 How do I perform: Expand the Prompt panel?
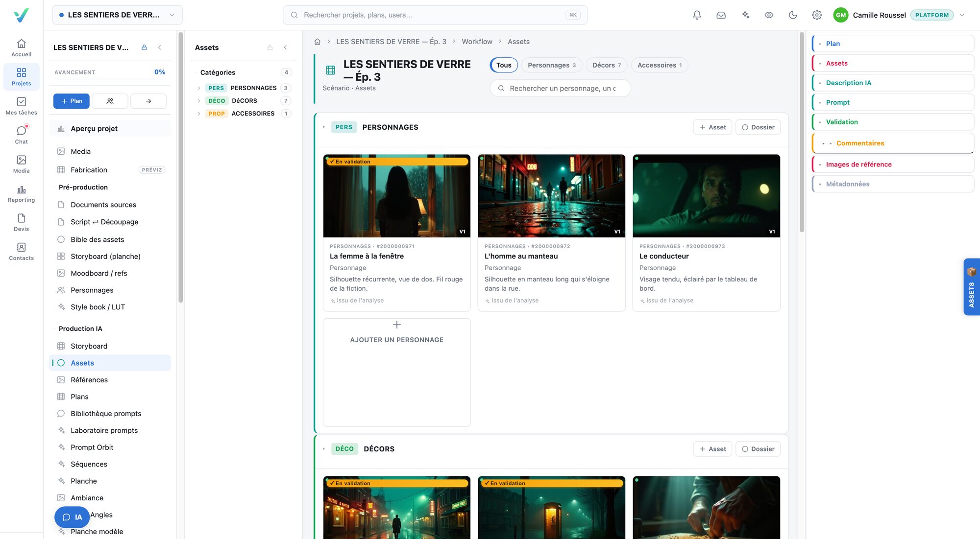893,102
